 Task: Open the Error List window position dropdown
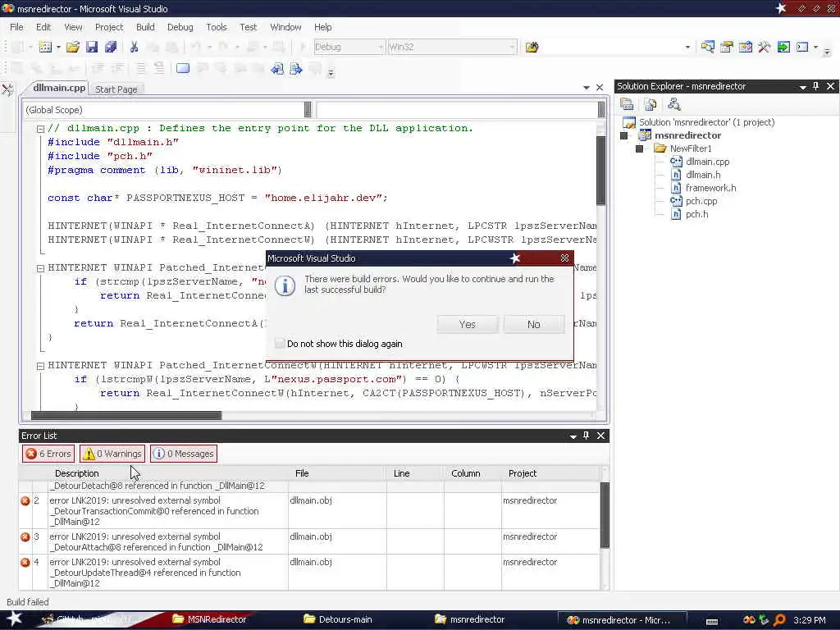tap(573, 436)
